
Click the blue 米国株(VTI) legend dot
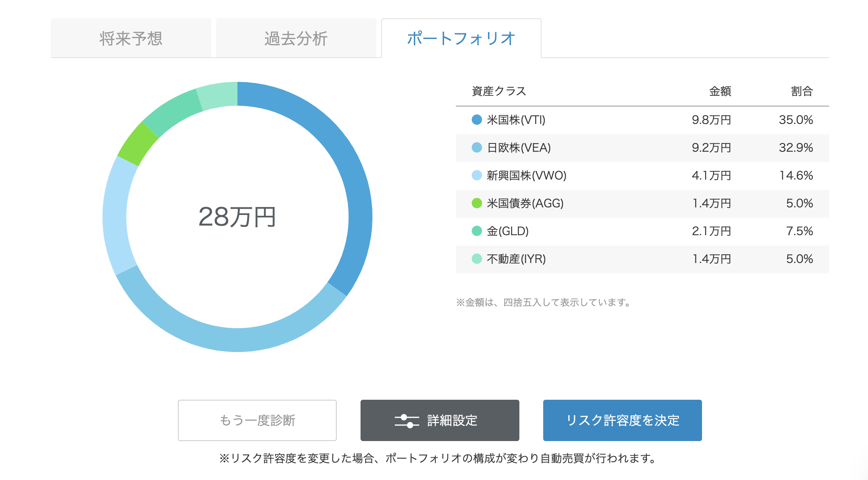[x=477, y=120]
